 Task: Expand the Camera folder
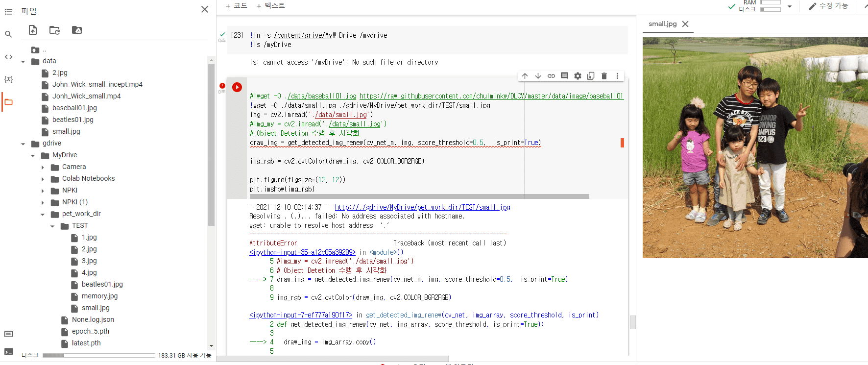pos(43,168)
